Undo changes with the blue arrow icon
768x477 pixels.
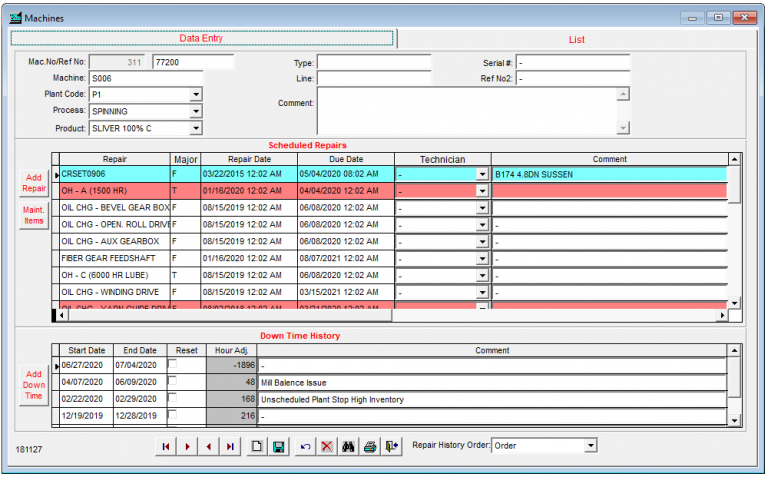pyautogui.click(x=306, y=446)
